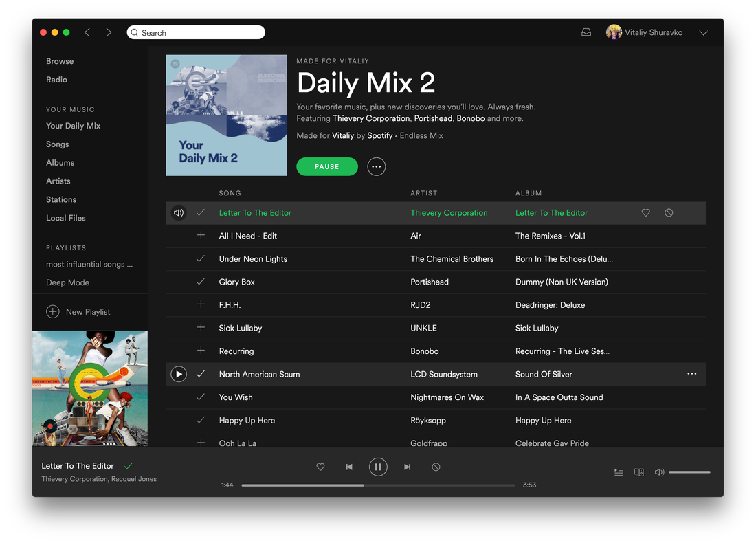
Task: Seek on the track progress bar
Action: pos(378,485)
